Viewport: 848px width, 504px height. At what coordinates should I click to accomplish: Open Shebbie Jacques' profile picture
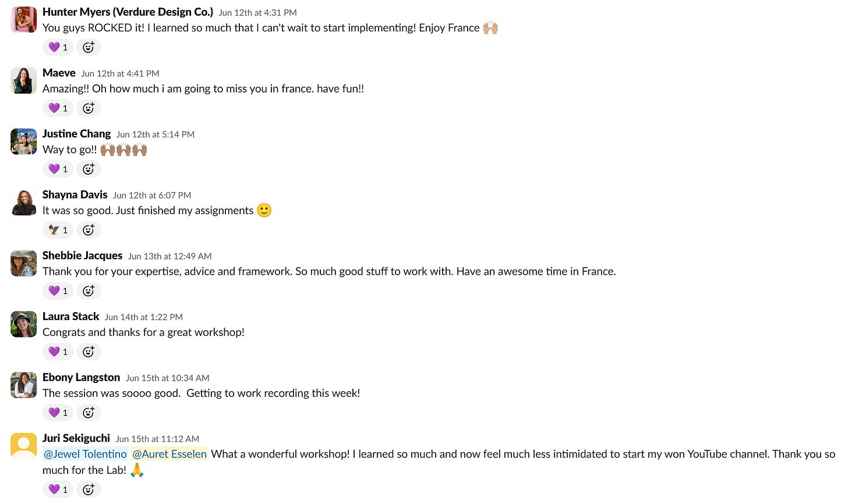click(24, 263)
